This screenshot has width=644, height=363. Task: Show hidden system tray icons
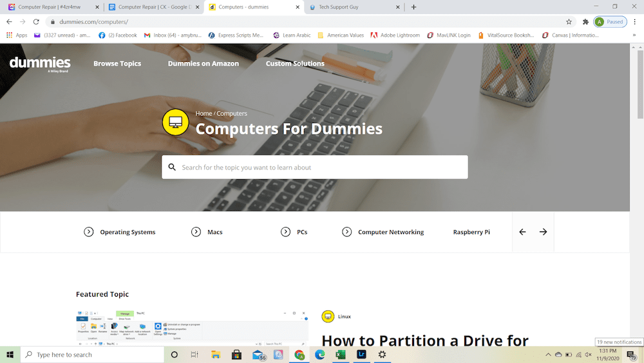click(x=548, y=355)
